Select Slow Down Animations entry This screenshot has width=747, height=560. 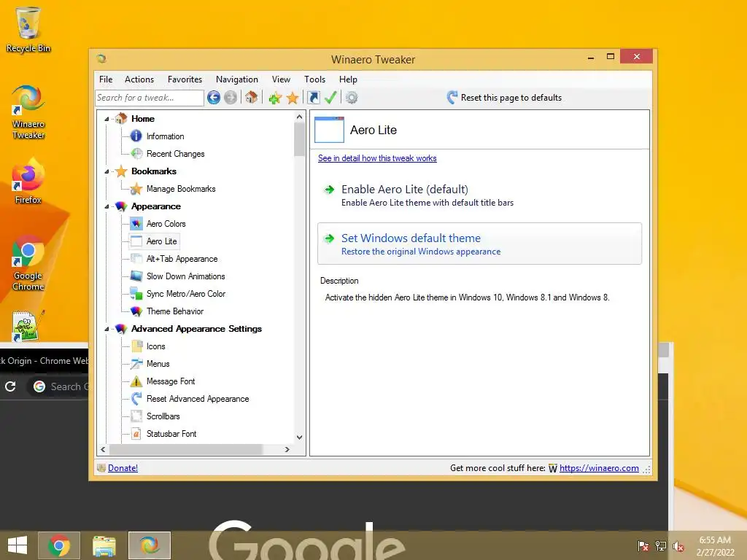tap(185, 276)
